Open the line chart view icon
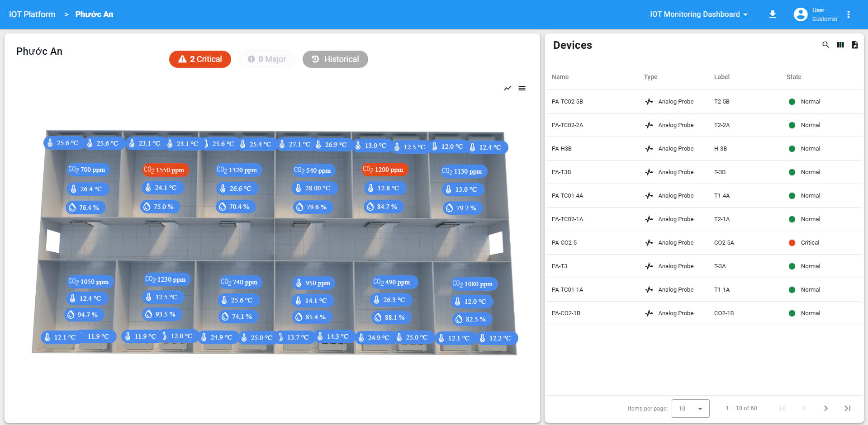 [508, 88]
